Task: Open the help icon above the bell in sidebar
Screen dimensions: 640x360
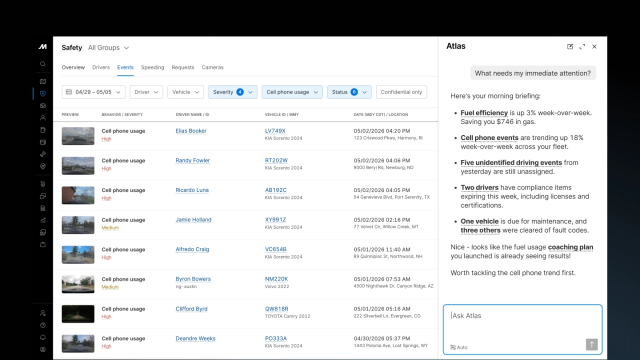Action: [43, 325]
